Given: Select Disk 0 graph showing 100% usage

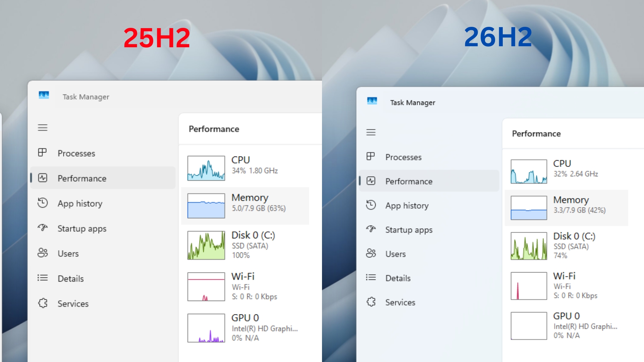Looking at the screenshot, I should tap(206, 245).
